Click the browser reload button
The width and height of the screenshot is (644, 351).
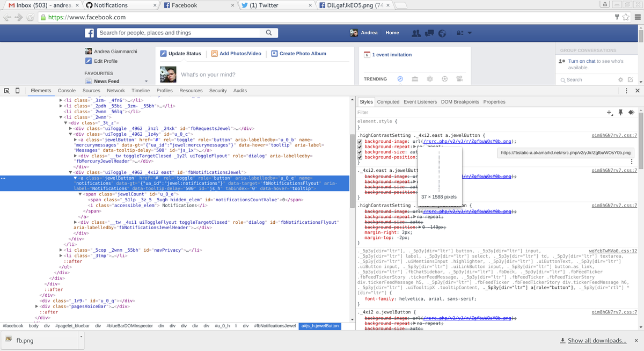coord(31,17)
